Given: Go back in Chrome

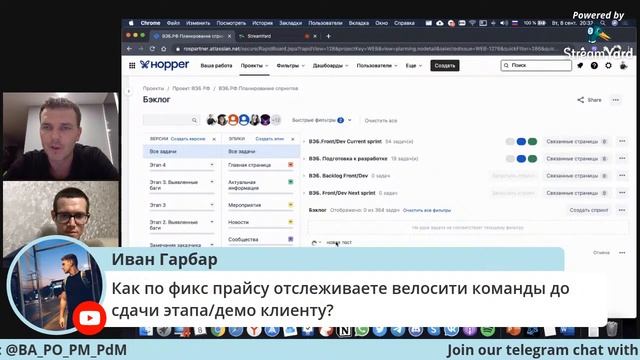Looking at the screenshot, I should tap(129, 49).
